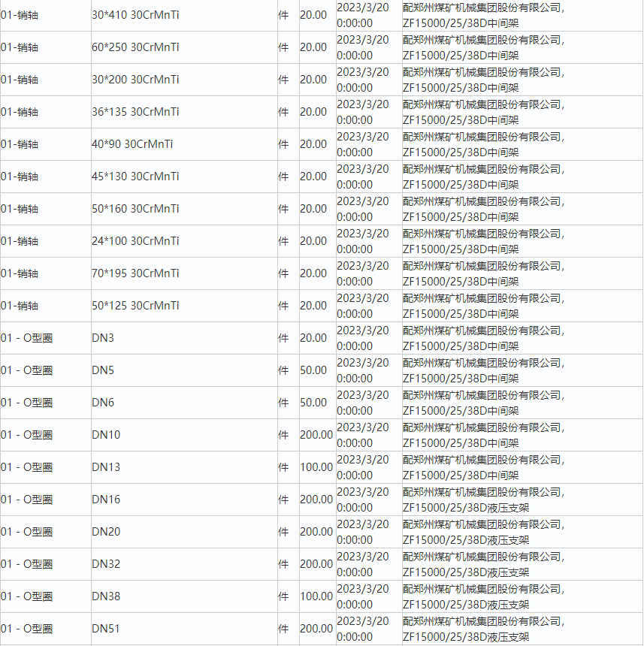
Task: Click quantity '20.00' in the 24*100 row
Action: click(x=313, y=241)
